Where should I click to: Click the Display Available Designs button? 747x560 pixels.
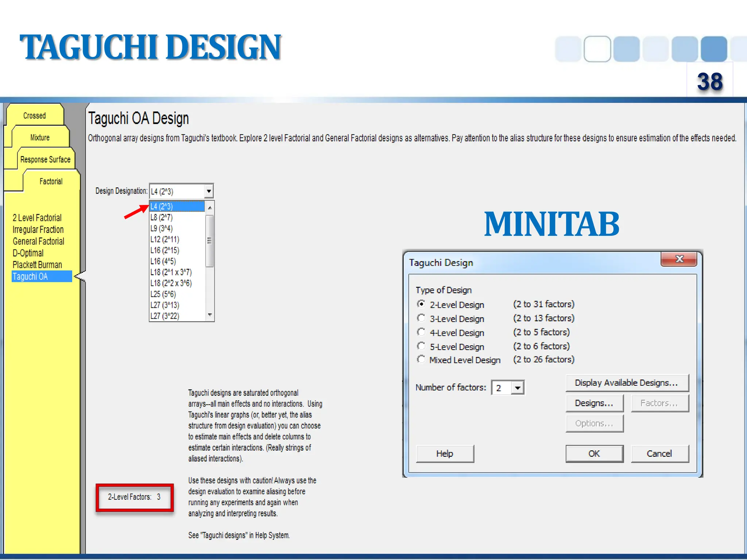tap(627, 382)
